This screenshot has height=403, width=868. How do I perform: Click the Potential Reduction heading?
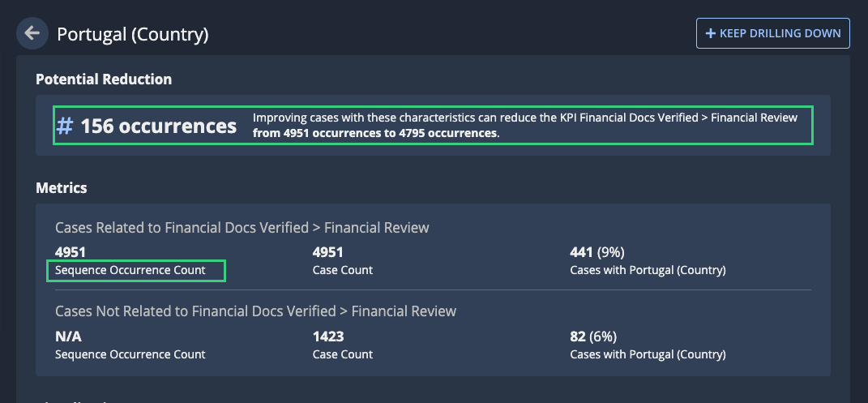tap(104, 79)
